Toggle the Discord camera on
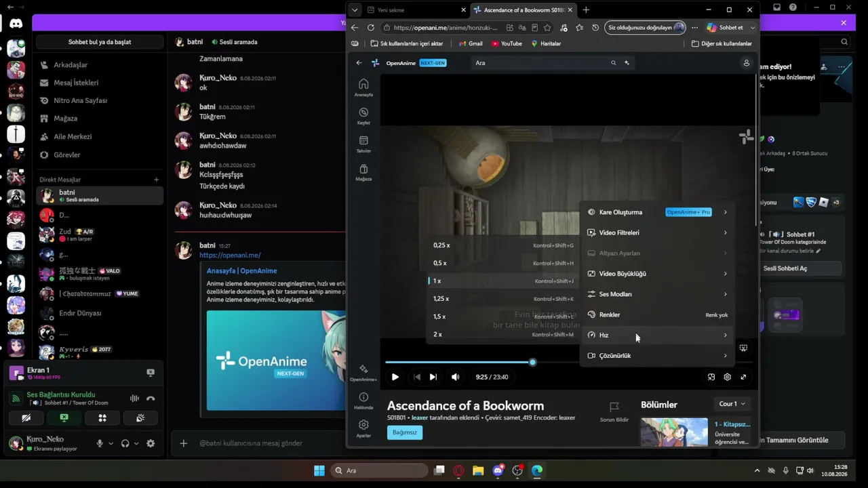 (26, 418)
